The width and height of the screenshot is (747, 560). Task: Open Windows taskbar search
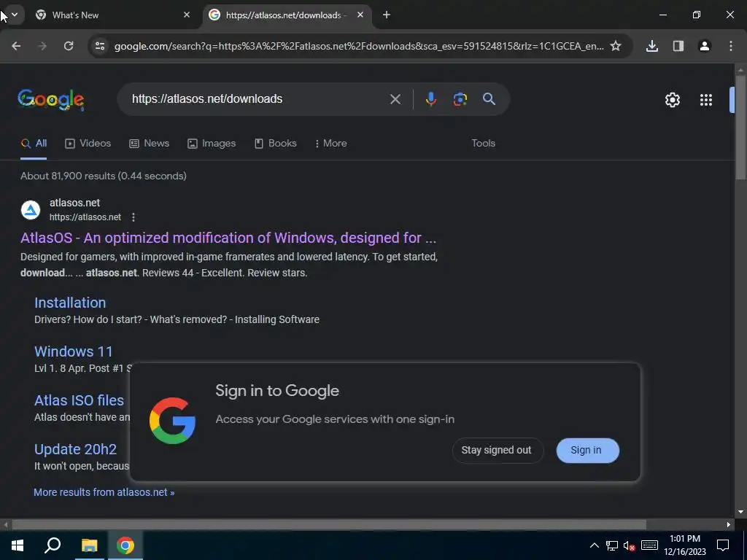[53, 545]
